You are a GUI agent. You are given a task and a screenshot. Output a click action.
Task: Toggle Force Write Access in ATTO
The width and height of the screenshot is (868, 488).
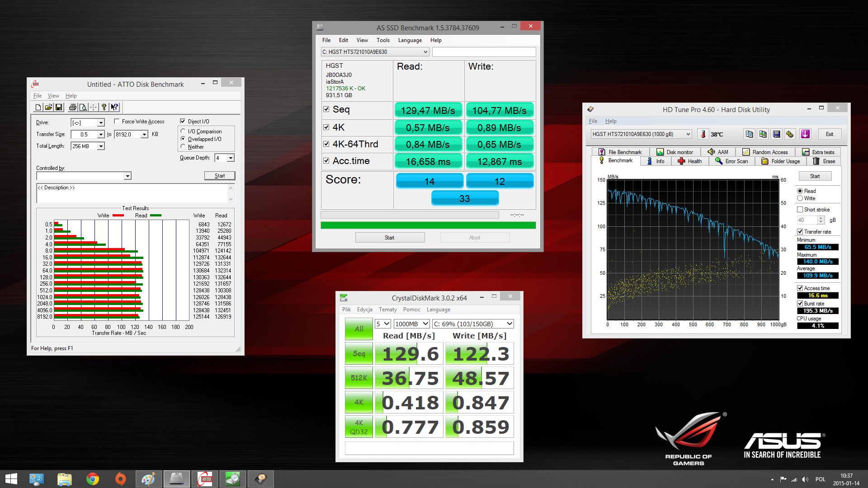(x=117, y=121)
